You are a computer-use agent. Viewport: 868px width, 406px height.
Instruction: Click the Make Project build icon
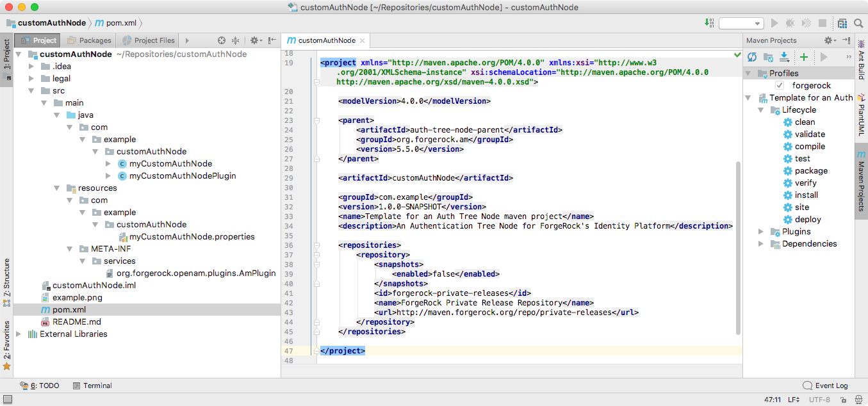[x=709, y=23]
